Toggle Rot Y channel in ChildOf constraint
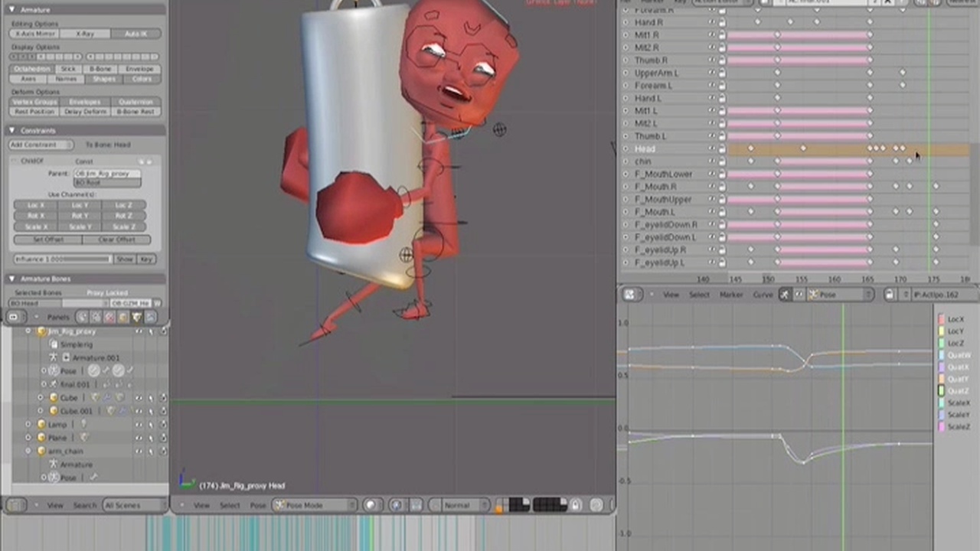980x551 pixels. pyautogui.click(x=80, y=217)
